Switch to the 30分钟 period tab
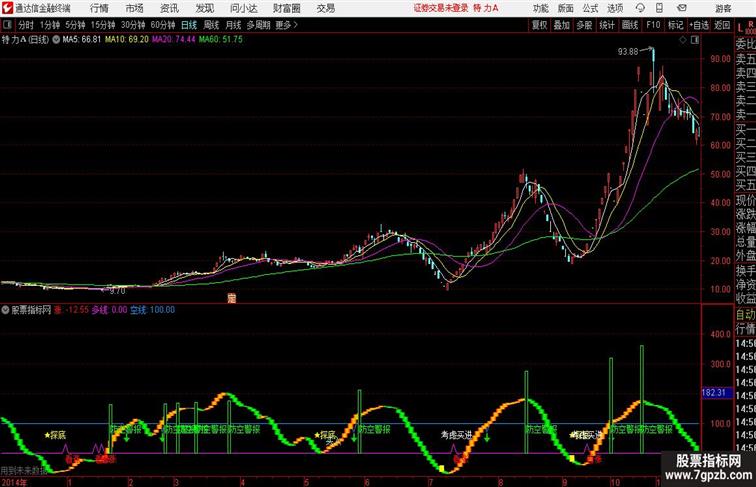This screenshot has height=487, width=756. (133, 25)
